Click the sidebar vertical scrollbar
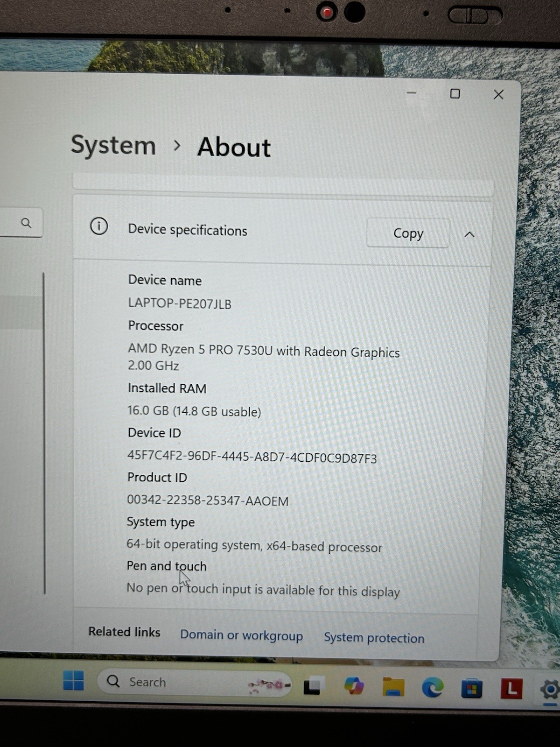 44,433
